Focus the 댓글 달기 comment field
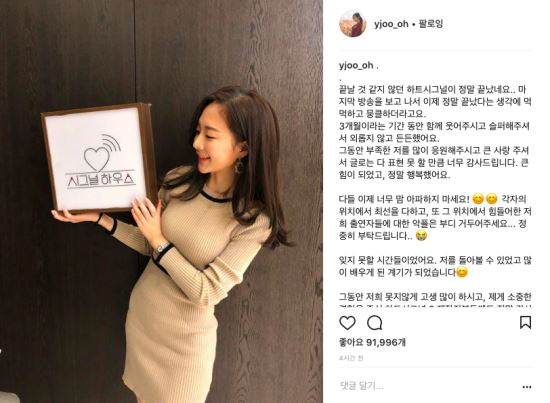This screenshot has width=550, height=403. pyautogui.click(x=430, y=386)
